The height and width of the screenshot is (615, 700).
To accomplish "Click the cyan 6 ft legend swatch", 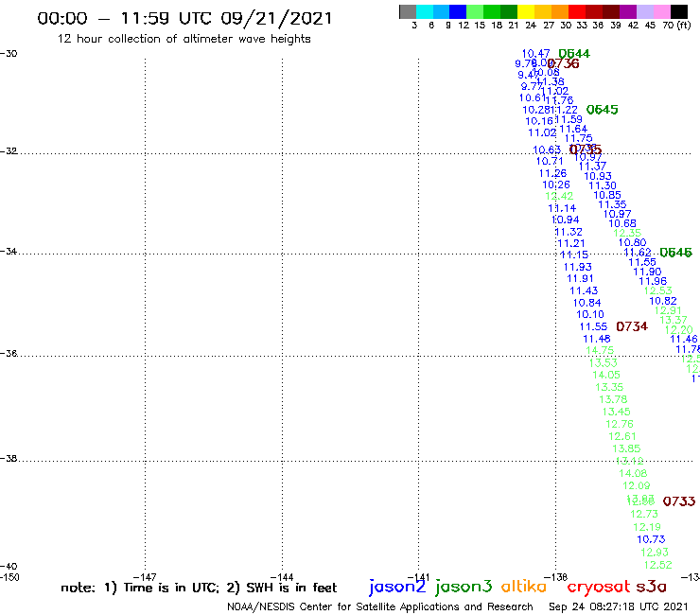I will 425,11.
